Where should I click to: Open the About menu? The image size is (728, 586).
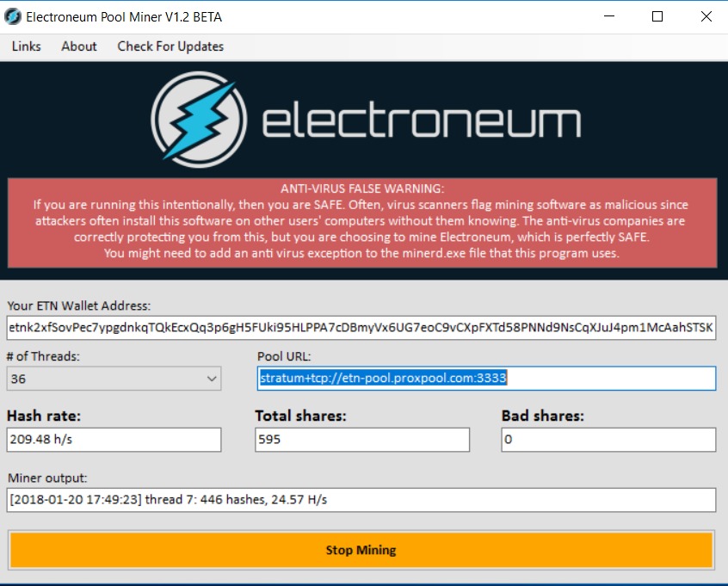(79, 46)
